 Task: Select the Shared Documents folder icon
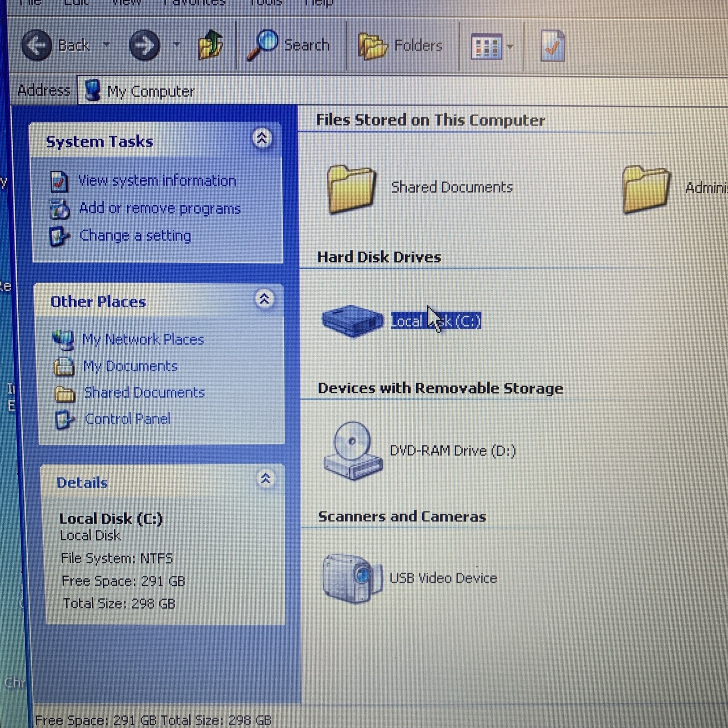tap(351, 189)
